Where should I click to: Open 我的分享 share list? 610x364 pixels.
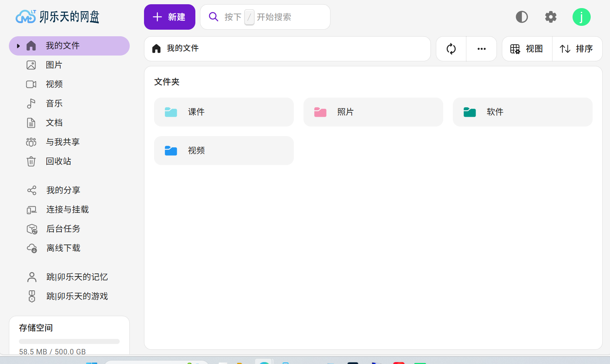point(63,190)
